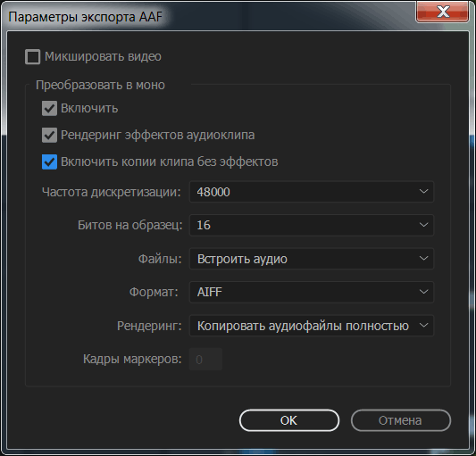The height and width of the screenshot is (456, 476).
Task: Enable the Микшировать видео checkbox
Action: [32, 57]
